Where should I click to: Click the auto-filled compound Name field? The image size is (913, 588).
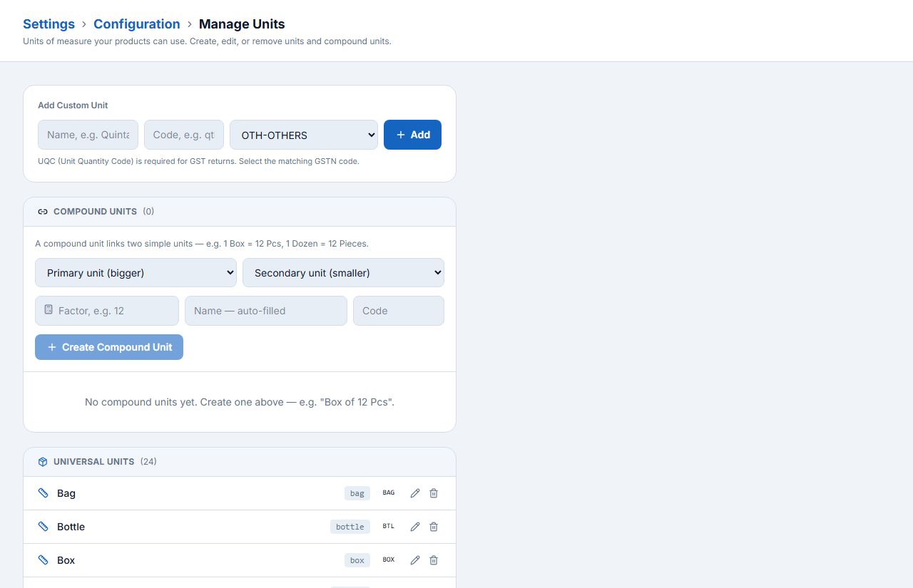click(266, 311)
